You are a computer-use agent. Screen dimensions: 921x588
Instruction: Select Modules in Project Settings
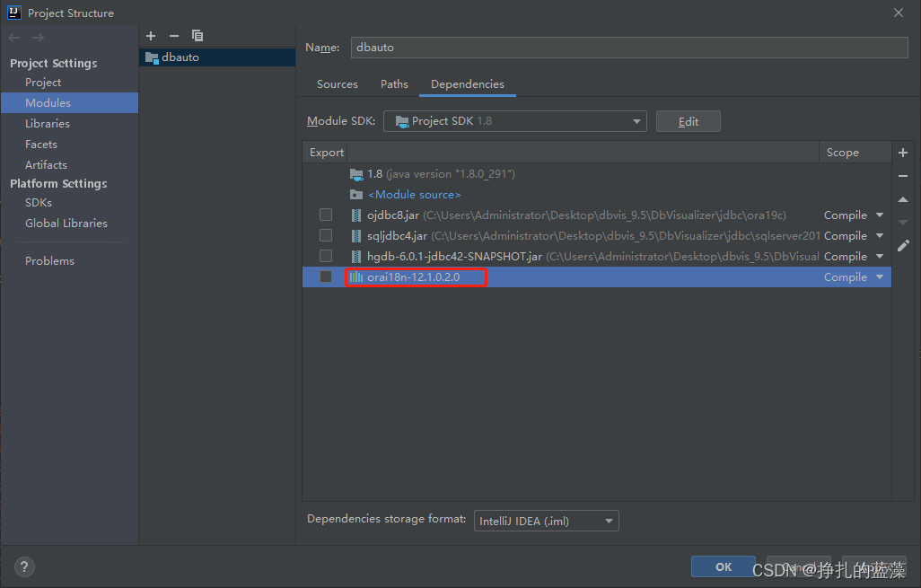[x=69, y=103]
